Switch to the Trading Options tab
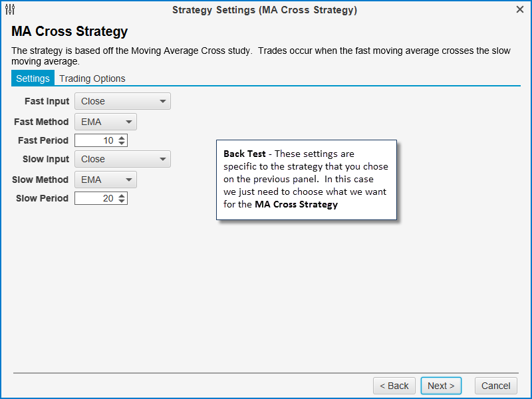Viewport: 532px width, 399px height. (x=92, y=78)
